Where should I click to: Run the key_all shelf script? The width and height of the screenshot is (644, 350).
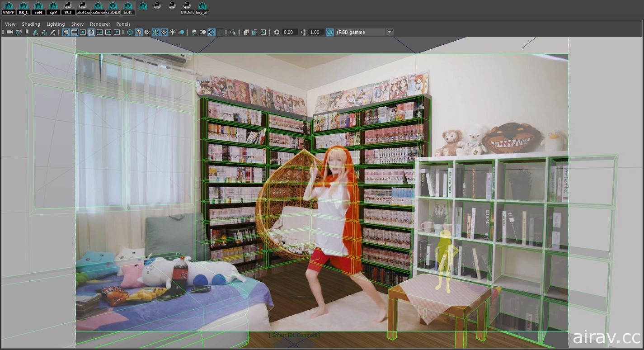click(x=202, y=8)
